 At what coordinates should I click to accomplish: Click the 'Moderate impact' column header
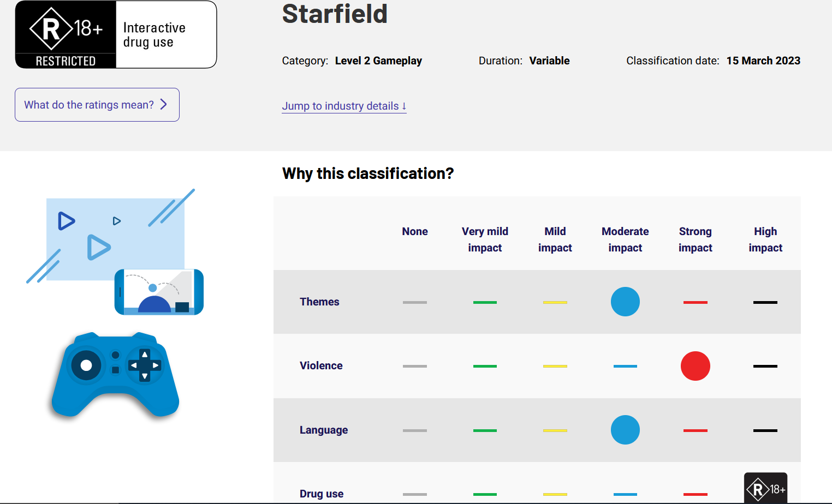(x=625, y=239)
